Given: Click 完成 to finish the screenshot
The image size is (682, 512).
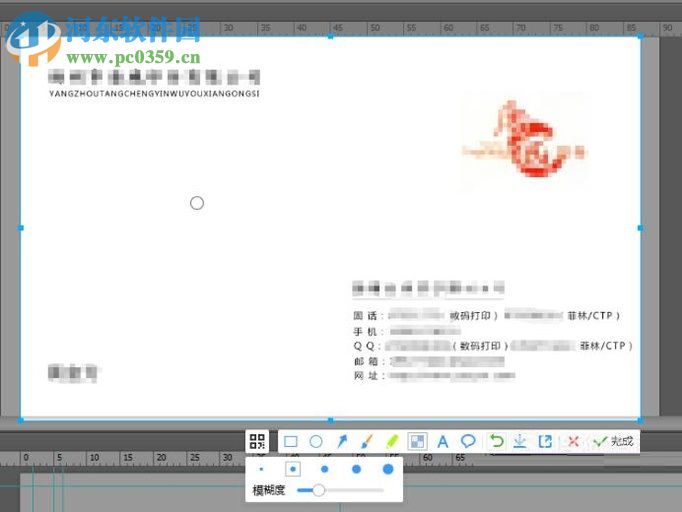Looking at the screenshot, I should click(613, 442).
